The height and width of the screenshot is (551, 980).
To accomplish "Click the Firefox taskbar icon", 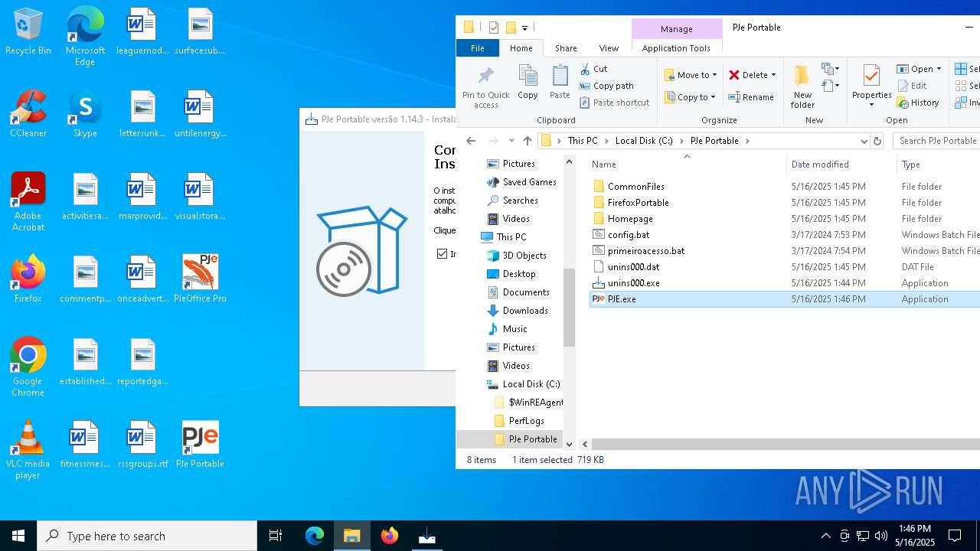I will click(x=390, y=536).
